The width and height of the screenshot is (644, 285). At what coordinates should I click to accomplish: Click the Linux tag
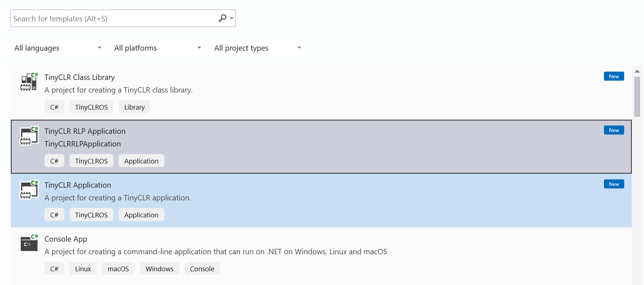[83, 269]
